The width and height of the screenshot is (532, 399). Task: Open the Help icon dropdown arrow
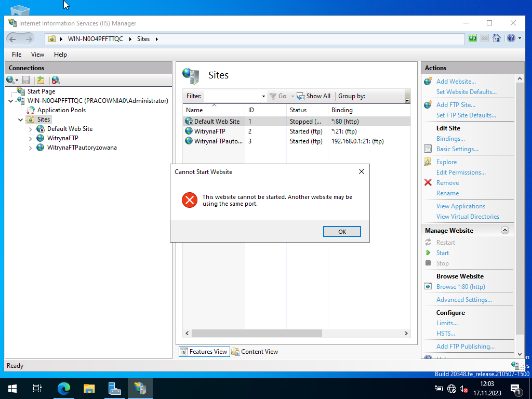[520, 38]
